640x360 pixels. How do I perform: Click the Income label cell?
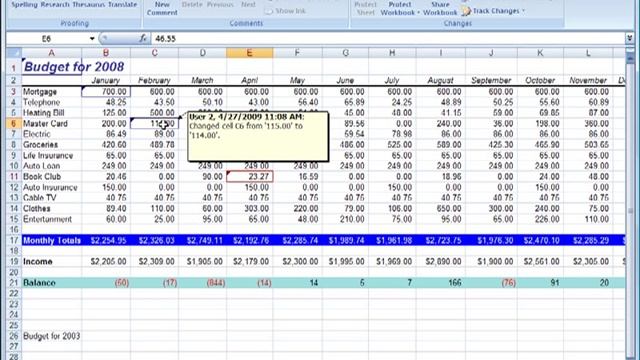pos(51,261)
